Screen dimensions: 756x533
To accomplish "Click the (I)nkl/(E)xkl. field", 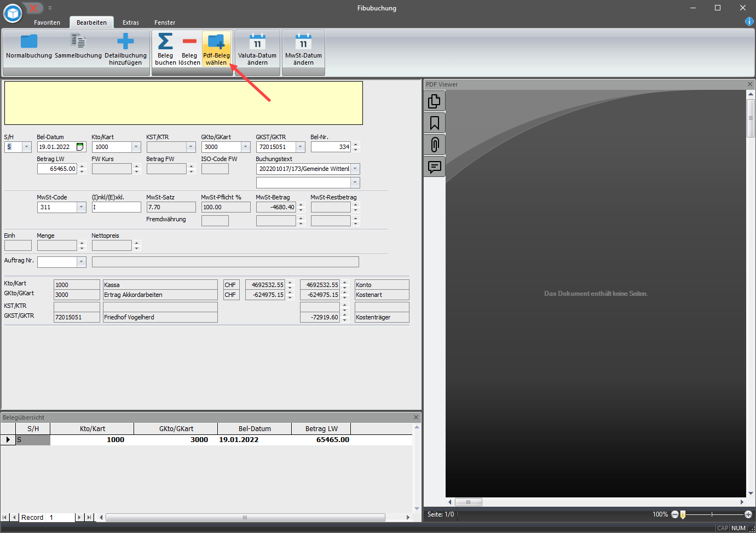I will pos(117,207).
